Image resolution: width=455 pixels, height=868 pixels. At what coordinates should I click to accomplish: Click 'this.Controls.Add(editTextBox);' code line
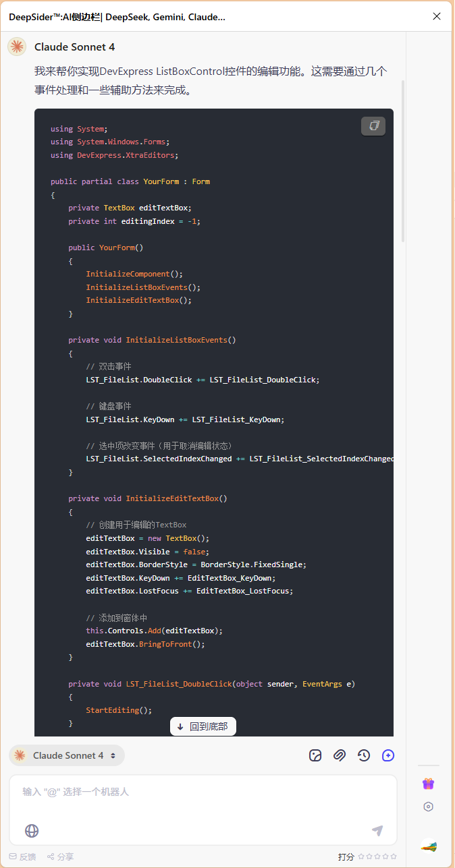pyautogui.click(x=154, y=631)
